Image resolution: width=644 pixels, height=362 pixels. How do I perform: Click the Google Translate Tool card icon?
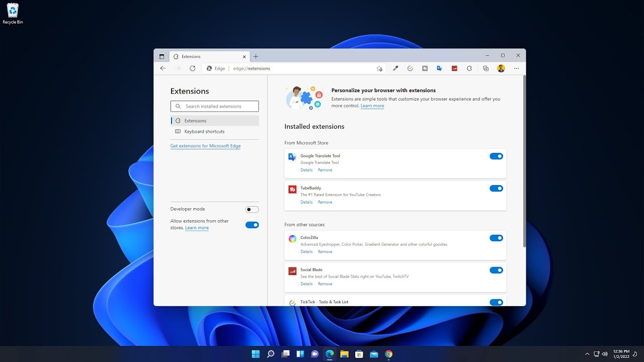292,157
